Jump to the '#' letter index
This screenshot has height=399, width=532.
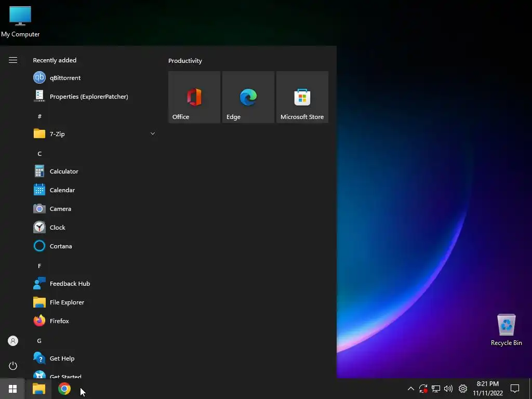(x=39, y=116)
